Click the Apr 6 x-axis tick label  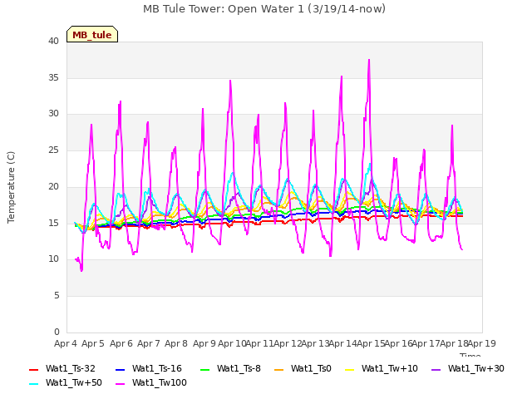tap(121, 343)
